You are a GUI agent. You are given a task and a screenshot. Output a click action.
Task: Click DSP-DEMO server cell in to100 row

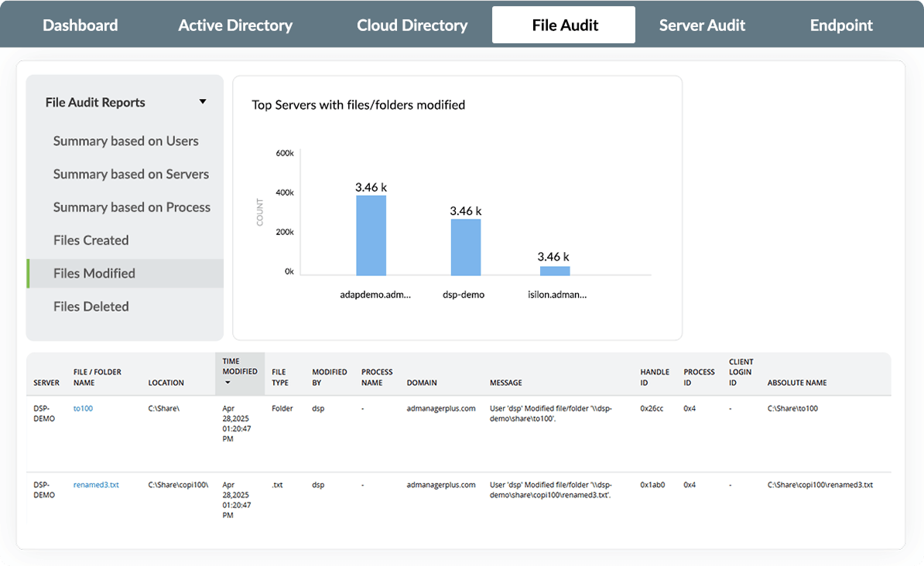pos(44,414)
